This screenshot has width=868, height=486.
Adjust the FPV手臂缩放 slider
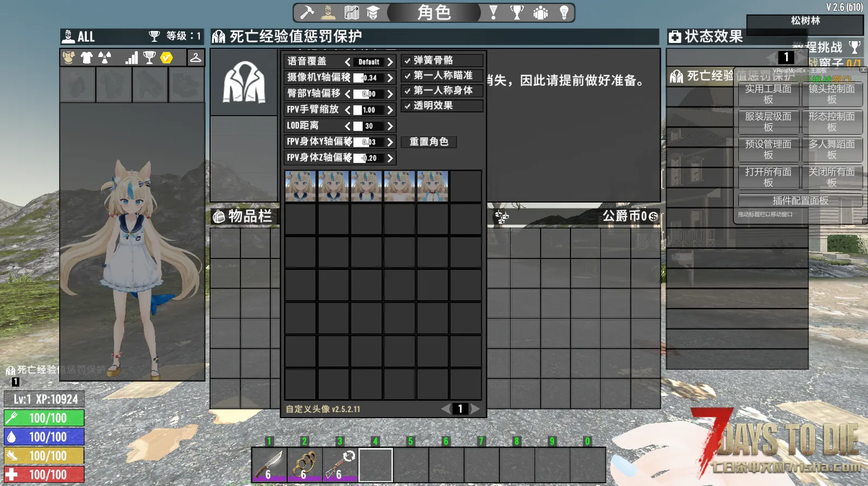tap(369, 110)
